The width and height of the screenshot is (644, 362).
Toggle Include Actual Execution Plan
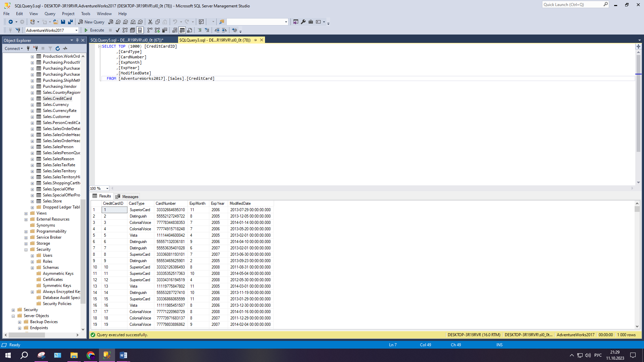pyautogui.click(x=150, y=30)
